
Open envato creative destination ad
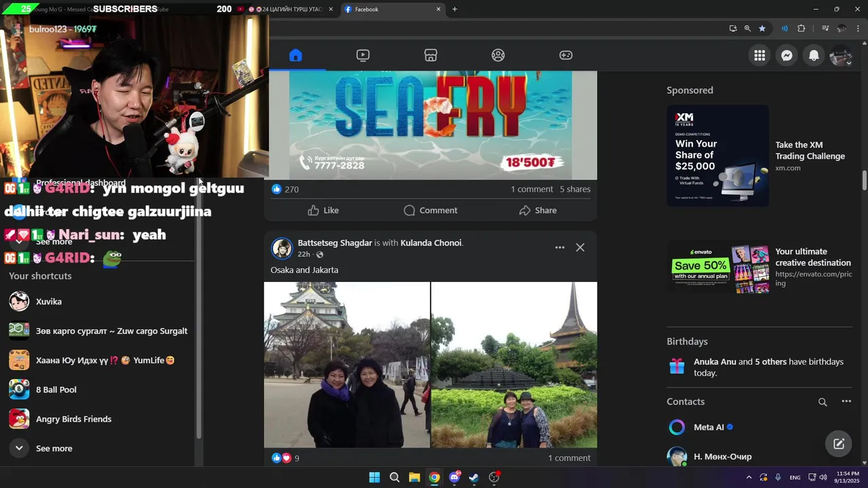pos(759,268)
